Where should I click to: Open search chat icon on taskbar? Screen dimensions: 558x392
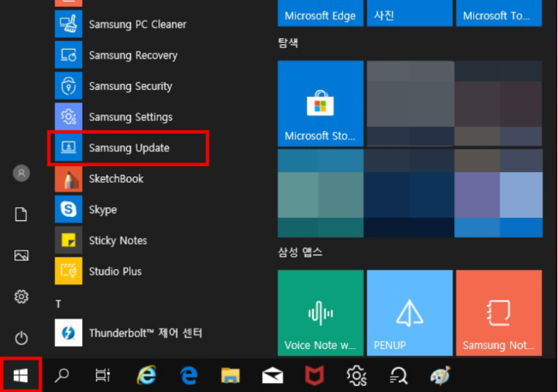coord(398,376)
